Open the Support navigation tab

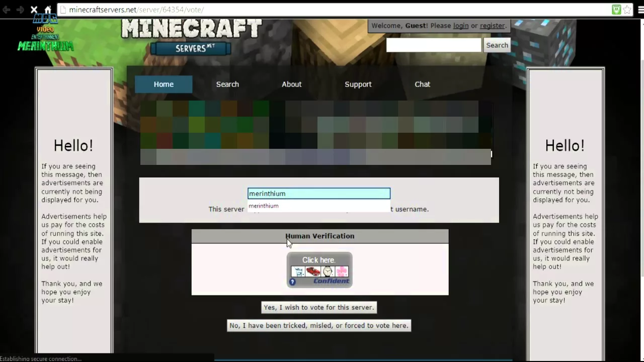pyautogui.click(x=358, y=84)
